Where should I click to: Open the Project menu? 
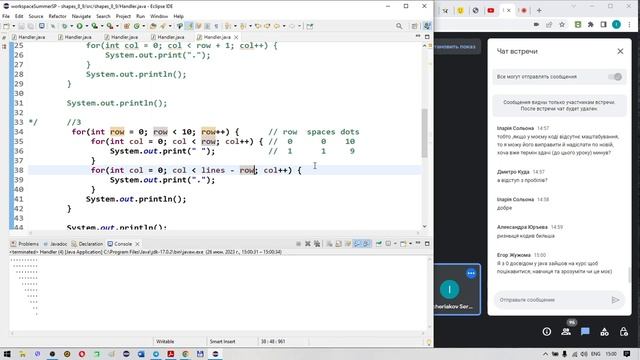[x=123, y=16]
